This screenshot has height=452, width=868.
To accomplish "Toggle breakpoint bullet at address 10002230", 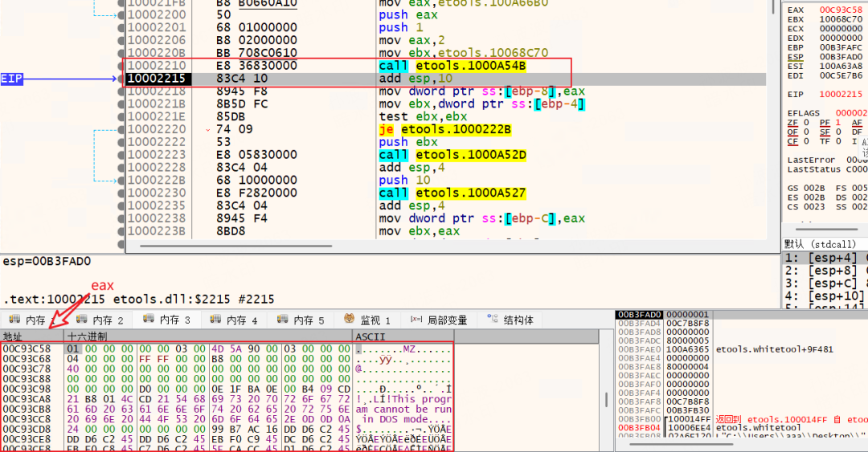I will tap(121, 193).
